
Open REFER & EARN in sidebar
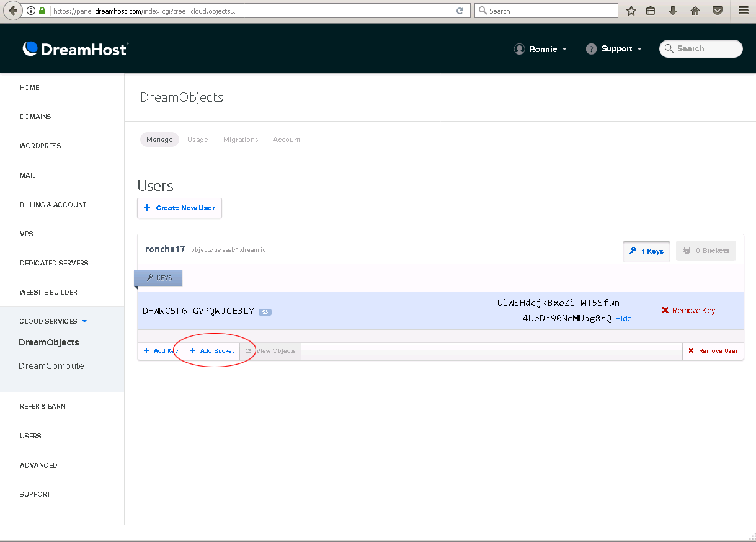pos(43,406)
